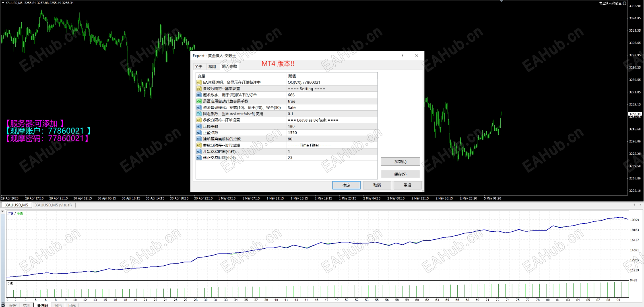Click the integer icon beside 止损点数 row
The width and height of the screenshot is (644, 307).
tap(199, 126)
